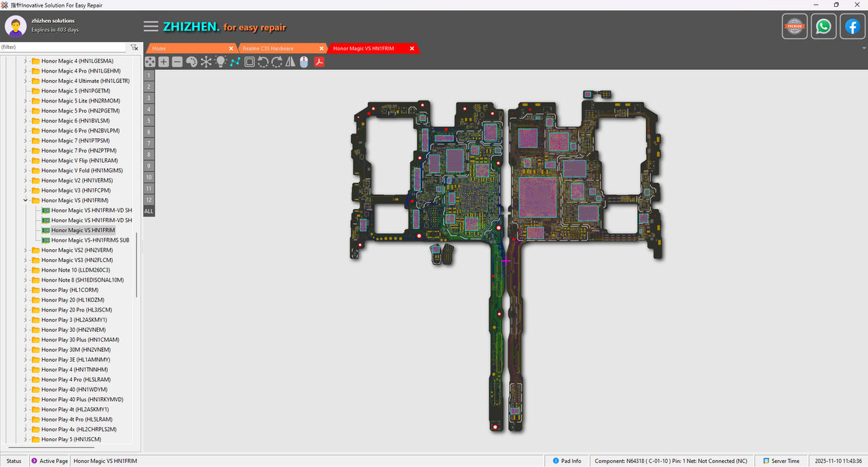The width and height of the screenshot is (868, 467).
Task: Toggle layer 1 button
Action: 149,75
